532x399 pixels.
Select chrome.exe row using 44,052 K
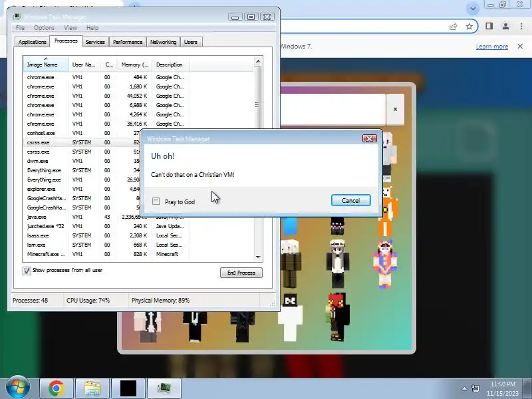[x=138, y=96]
